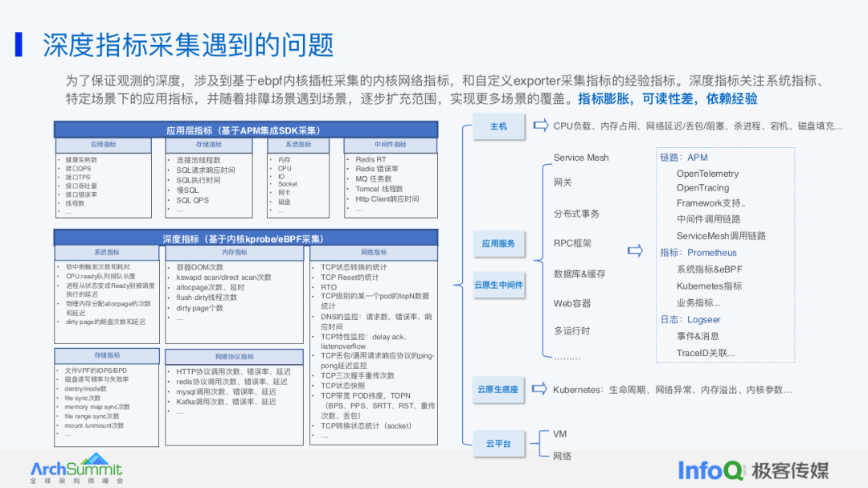Screen dimensions: 868x488
Task: Click the 连接池线程数 bullet
Action: pyautogui.click(x=199, y=159)
